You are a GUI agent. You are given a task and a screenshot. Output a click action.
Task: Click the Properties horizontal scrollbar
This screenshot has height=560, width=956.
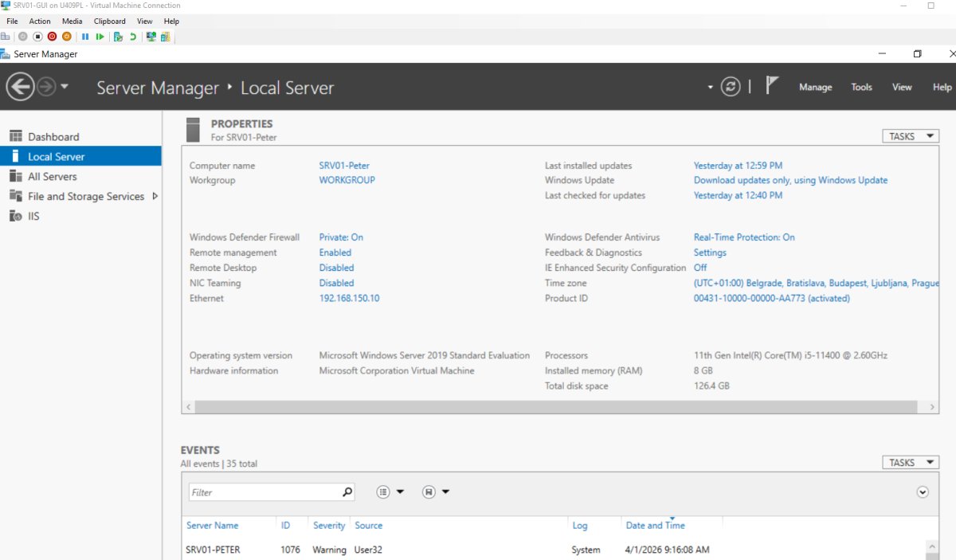coord(558,406)
